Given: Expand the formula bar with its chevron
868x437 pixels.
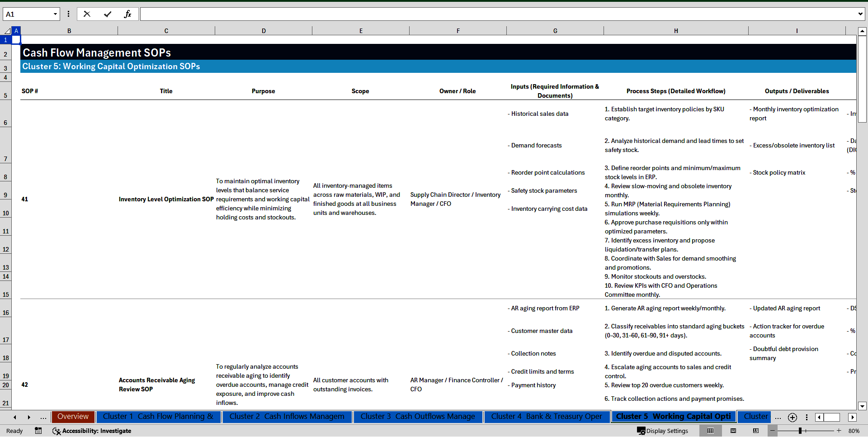Looking at the screenshot, I should [861, 14].
